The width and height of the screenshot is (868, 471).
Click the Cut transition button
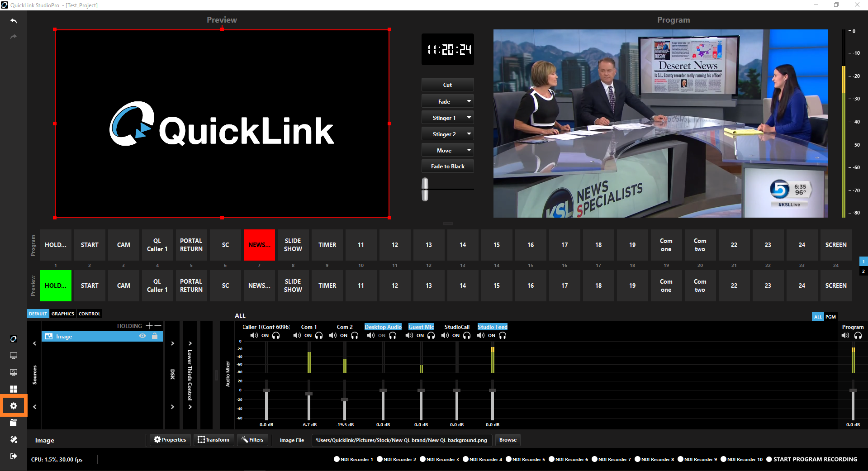point(448,85)
